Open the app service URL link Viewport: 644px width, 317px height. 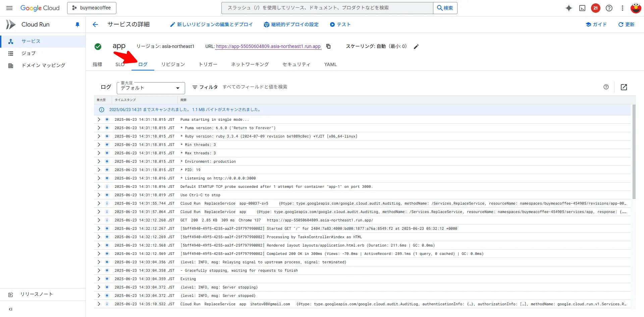[x=268, y=46]
